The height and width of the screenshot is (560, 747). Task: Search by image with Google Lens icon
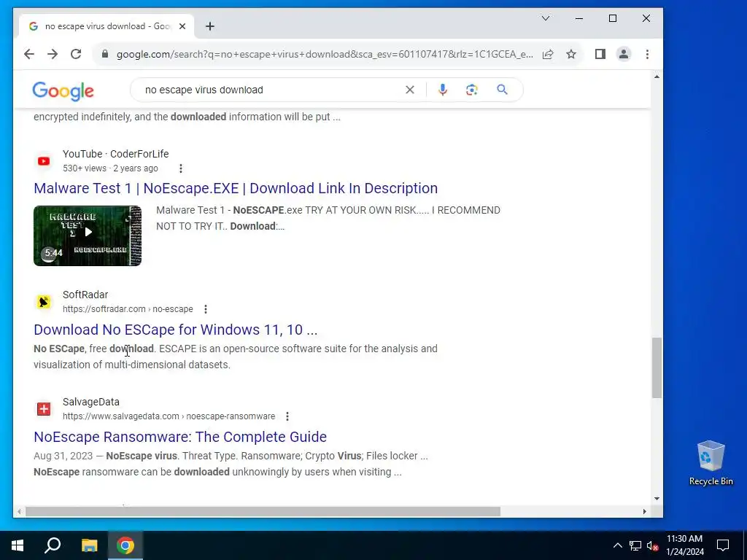click(x=472, y=90)
